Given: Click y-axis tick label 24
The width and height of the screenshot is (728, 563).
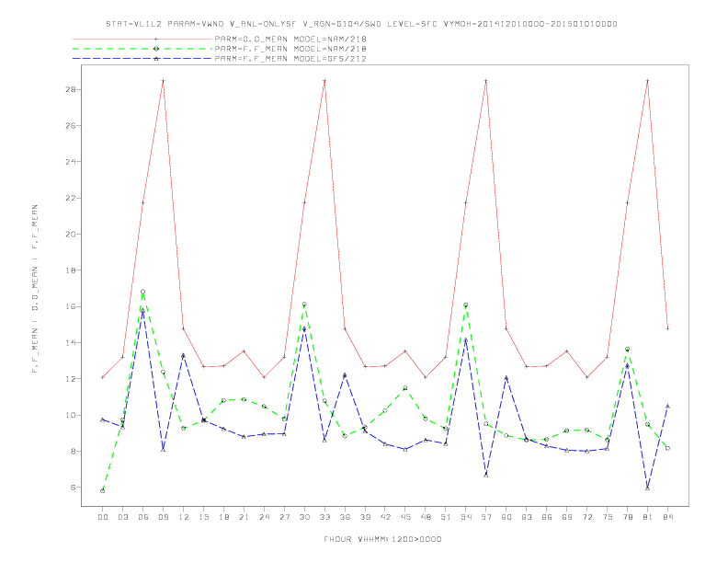Looking at the screenshot, I should (x=71, y=162).
